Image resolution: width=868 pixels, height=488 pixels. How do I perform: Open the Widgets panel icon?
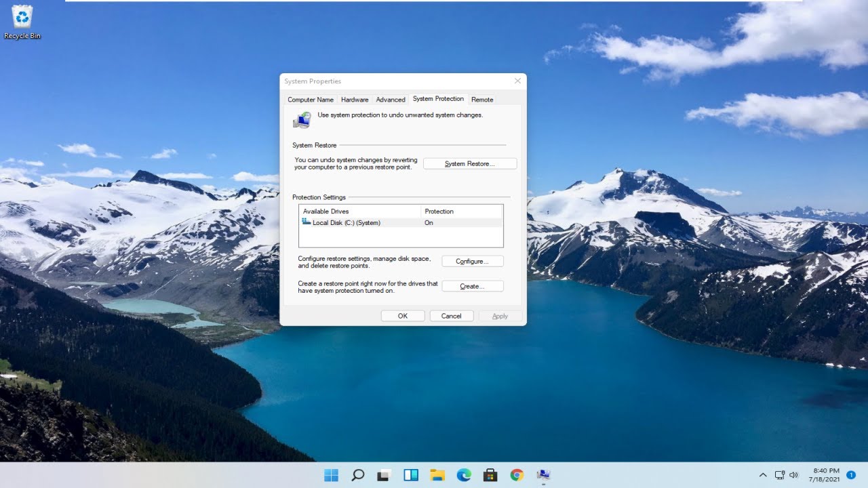click(411, 475)
